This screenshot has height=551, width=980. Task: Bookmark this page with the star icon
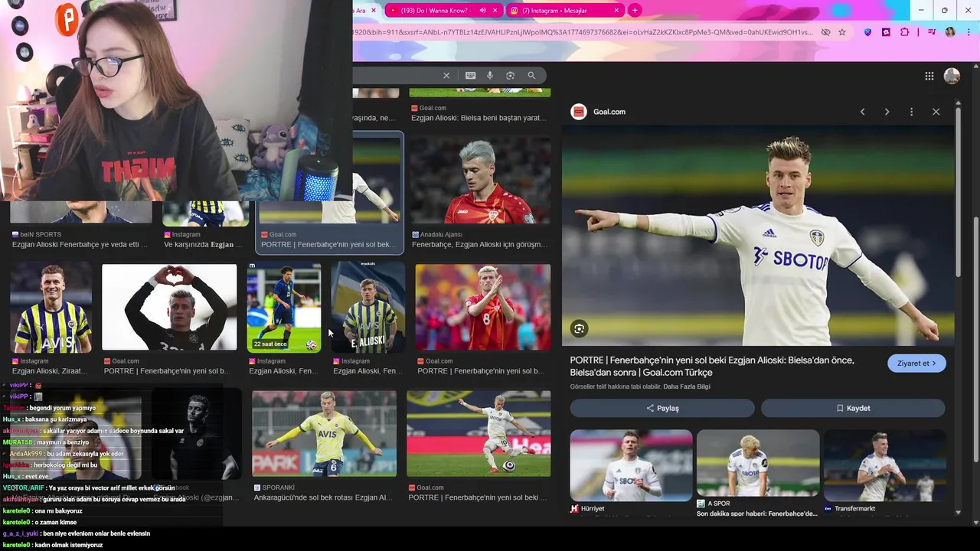point(842,32)
